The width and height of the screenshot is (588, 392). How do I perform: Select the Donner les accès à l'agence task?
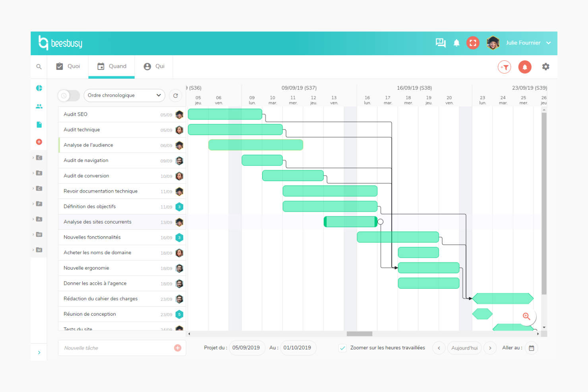tap(122, 284)
